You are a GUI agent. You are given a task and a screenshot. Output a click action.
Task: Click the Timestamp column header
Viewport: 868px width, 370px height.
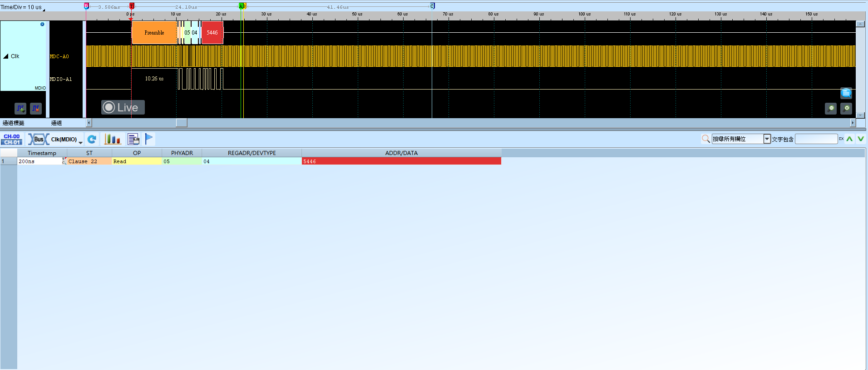(42, 153)
